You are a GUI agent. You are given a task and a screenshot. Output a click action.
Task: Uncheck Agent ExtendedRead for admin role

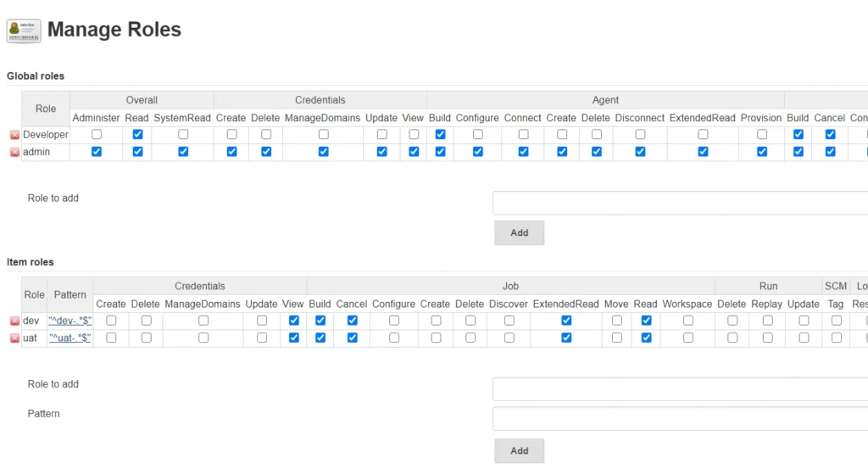pyautogui.click(x=703, y=151)
